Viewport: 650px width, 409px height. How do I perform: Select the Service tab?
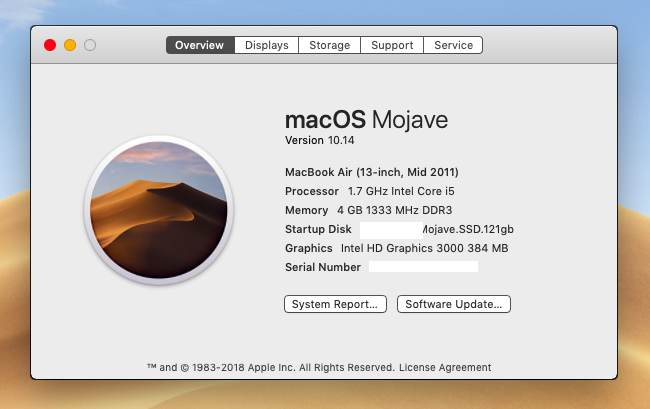(453, 45)
